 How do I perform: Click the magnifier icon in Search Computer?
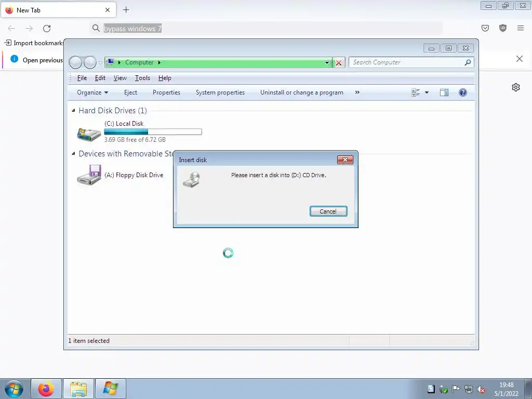[x=468, y=62]
